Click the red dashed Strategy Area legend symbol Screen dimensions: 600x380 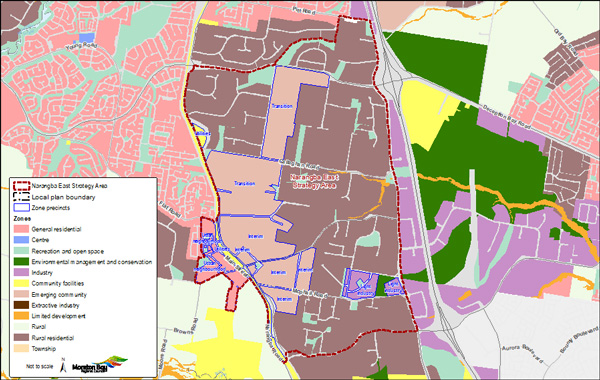coord(21,186)
